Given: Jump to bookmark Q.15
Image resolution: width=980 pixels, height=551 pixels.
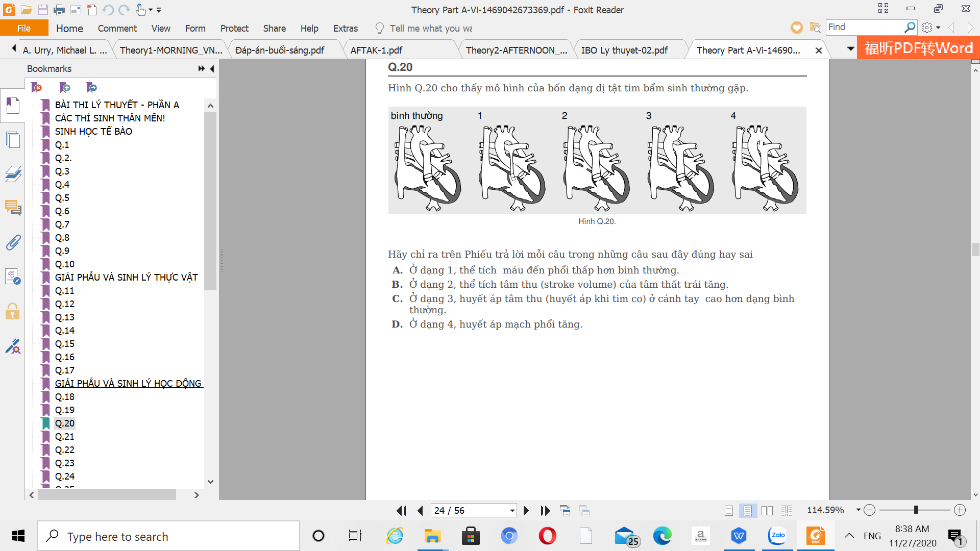Looking at the screenshot, I should click(65, 344).
